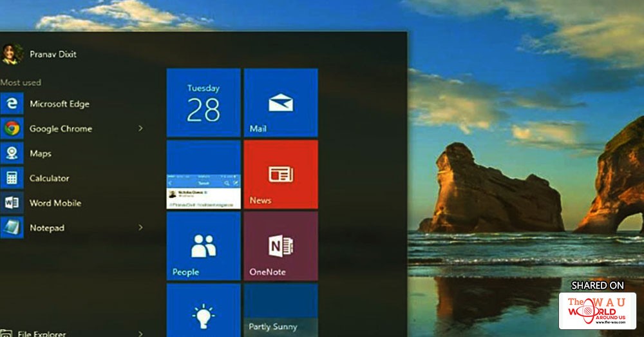Open the Tuesday 28 calendar tile
Viewport: 644px width, 337px height.
point(204,102)
